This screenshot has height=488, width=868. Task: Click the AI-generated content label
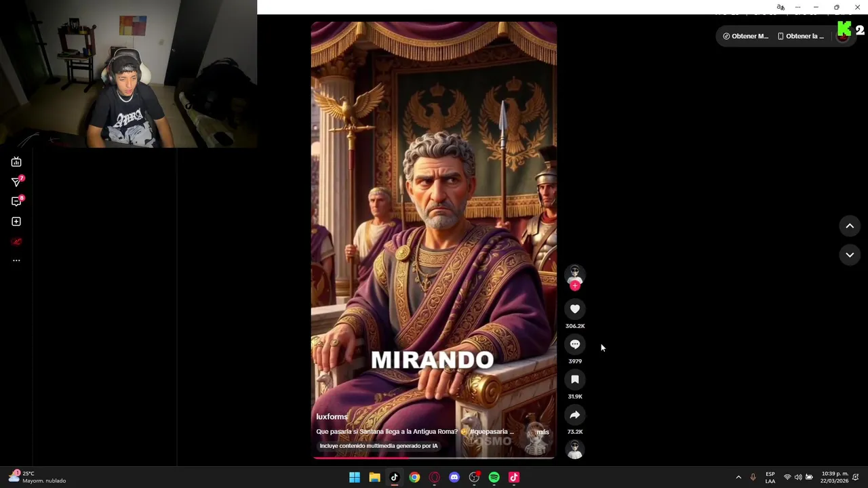(x=378, y=446)
